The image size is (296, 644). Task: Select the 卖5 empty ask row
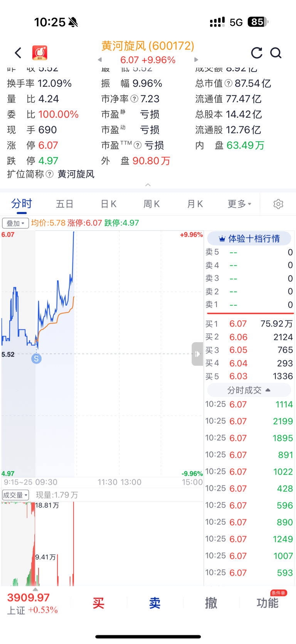point(249,252)
